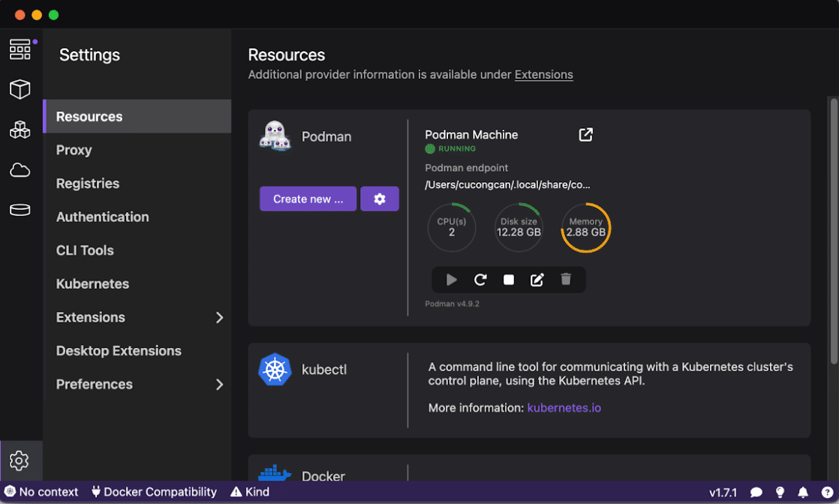
Task: Select Proxy in Settings menu
Action: pos(137,150)
